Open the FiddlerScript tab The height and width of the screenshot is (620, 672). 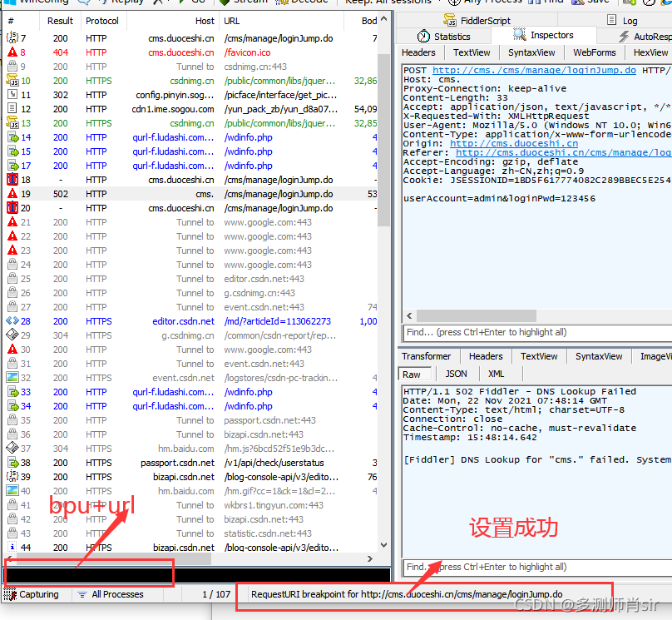pyautogui.click(x=477, y=20)
